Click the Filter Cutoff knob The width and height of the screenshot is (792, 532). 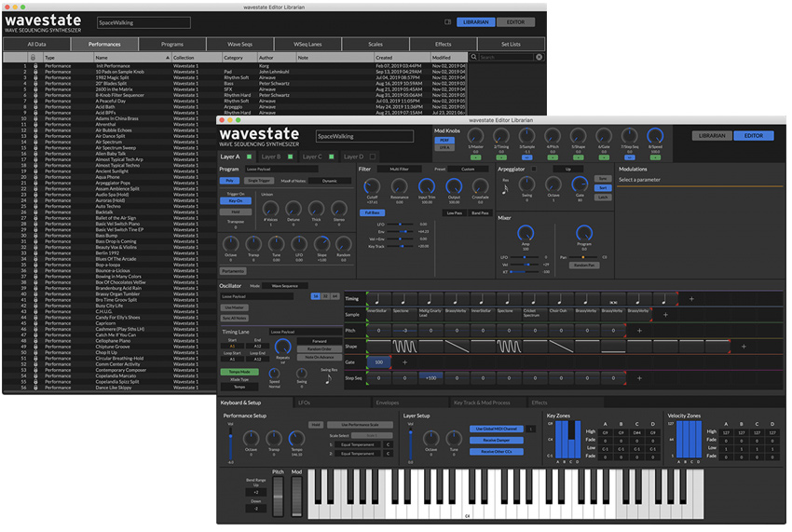[x=373, y=186]
